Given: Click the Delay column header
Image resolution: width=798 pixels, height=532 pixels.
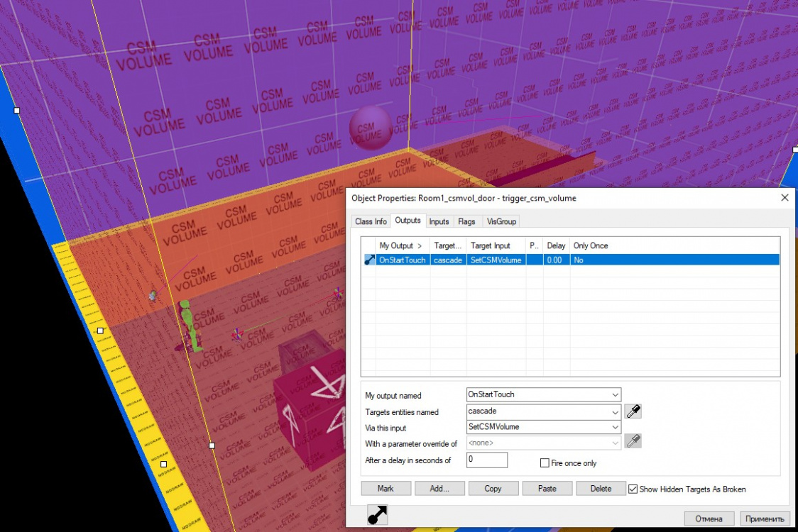Looking at the screenshot, I should [x=557, y=245].
